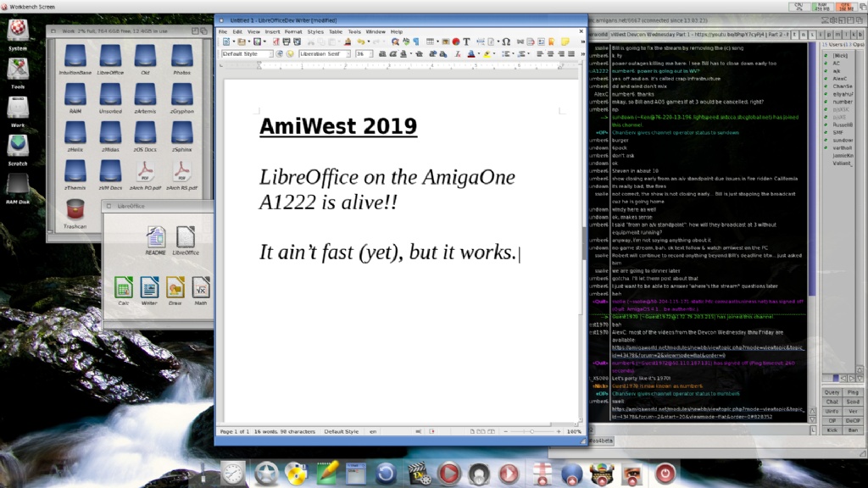Insert a comment using the sticky note icon

point(565,42)
